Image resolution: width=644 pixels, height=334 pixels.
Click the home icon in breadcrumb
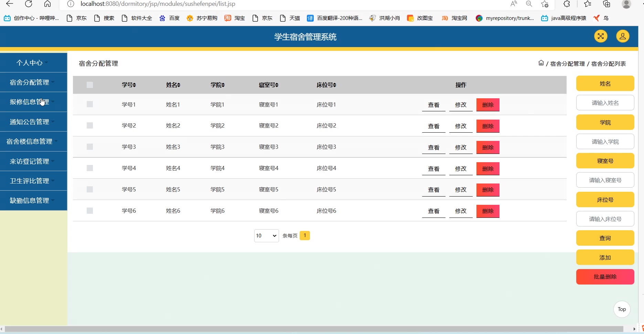coord(541,63)
